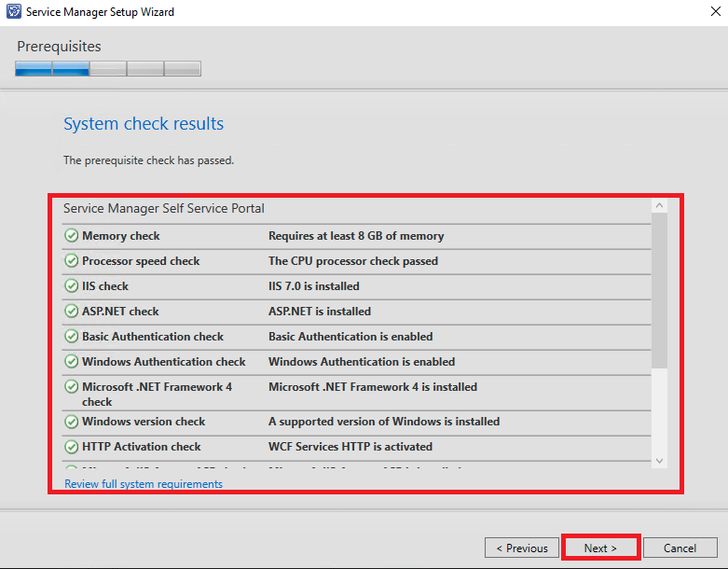This screenshot has width=728, height=569.
Task: Click the results list scroll down arrow
Action: [x=659, y=461]
